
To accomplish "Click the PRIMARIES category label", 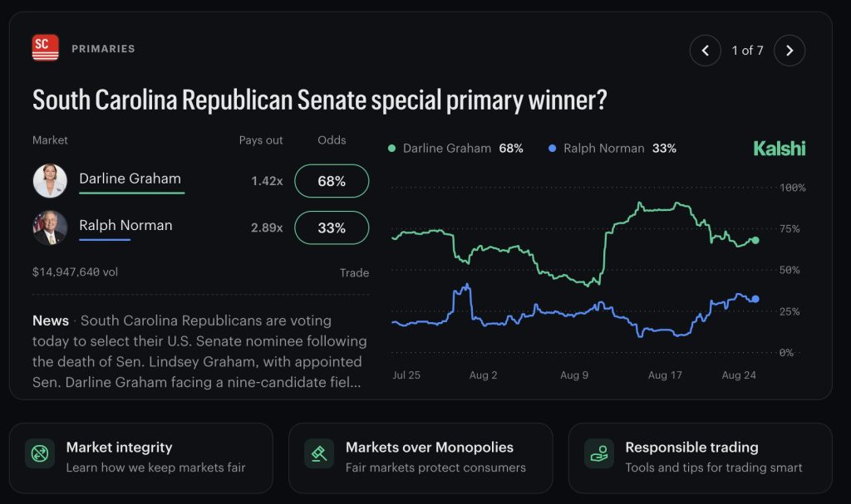I will 103,49.
